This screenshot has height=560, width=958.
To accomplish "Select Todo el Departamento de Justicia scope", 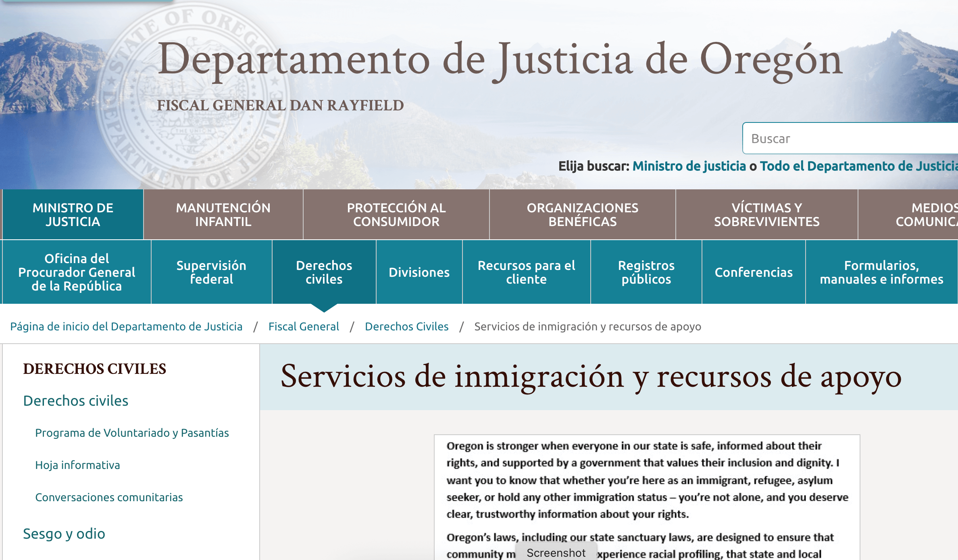I will point(858,166).
